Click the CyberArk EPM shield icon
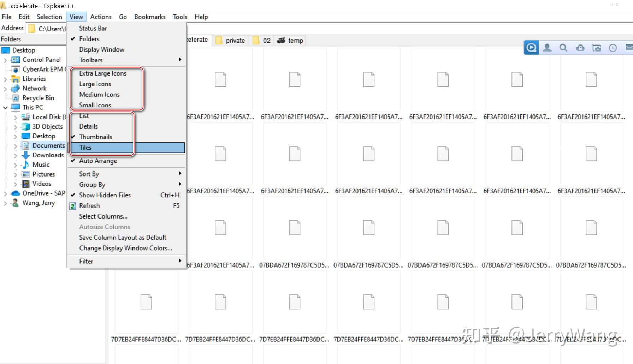 [x=16, y=69]
